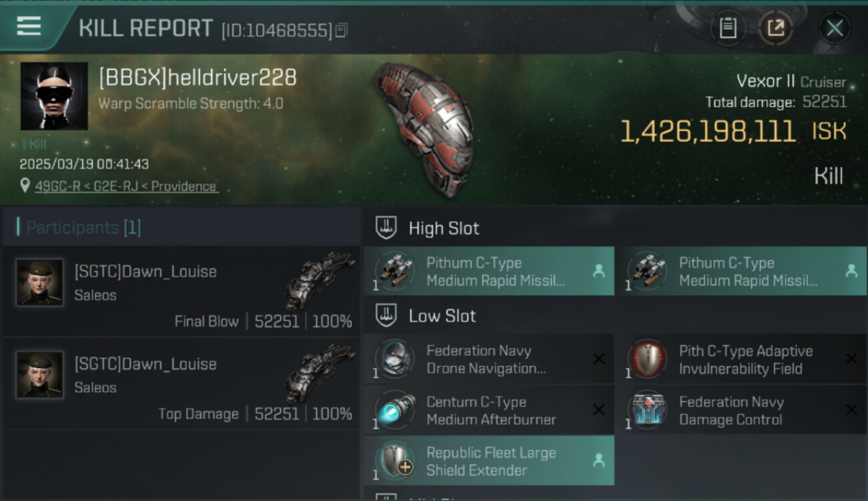The height and width of the screenshot is (501, 868).
Task: Select Republic Fleet Large Shield Extender
Action: click(x=489, y=461)
